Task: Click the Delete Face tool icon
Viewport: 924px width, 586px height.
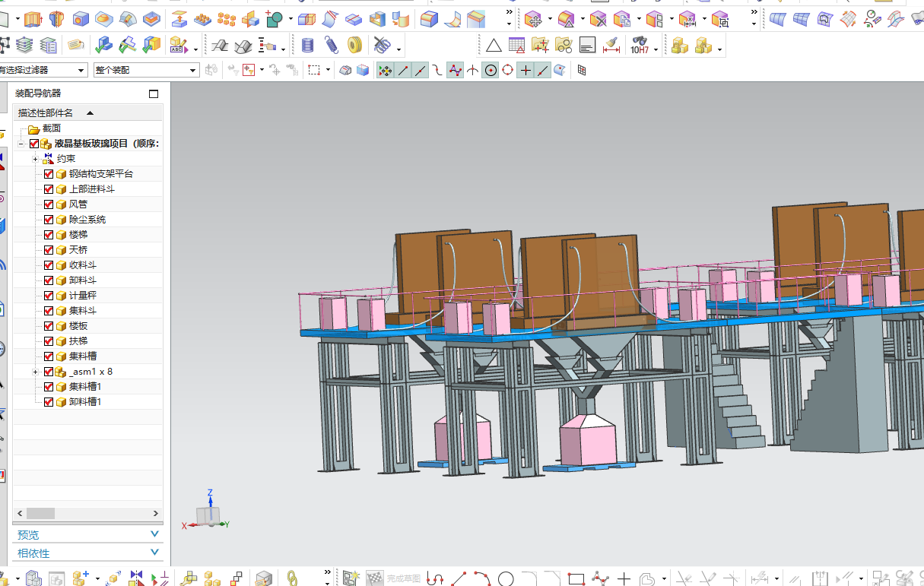Action: point(599,18)
